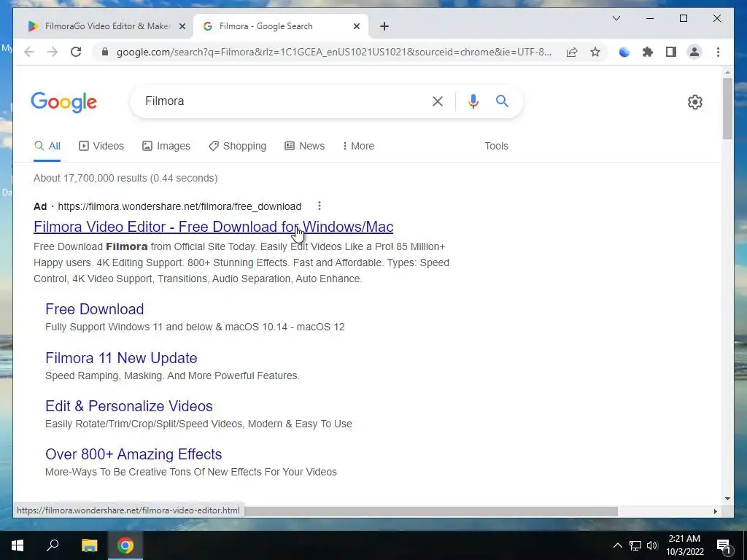
Task: Click the browser back arrow
Action: (29, 52)
